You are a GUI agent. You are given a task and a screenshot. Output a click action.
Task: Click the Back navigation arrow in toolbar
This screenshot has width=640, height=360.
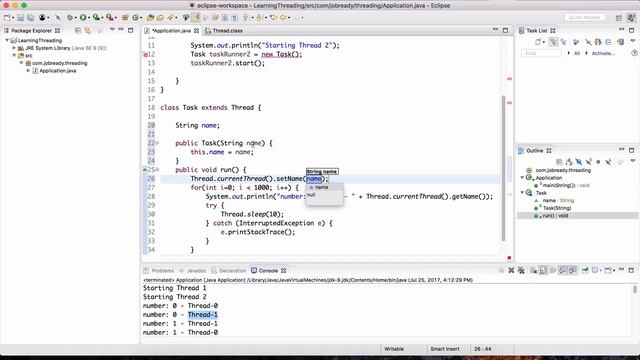[283, 18]
